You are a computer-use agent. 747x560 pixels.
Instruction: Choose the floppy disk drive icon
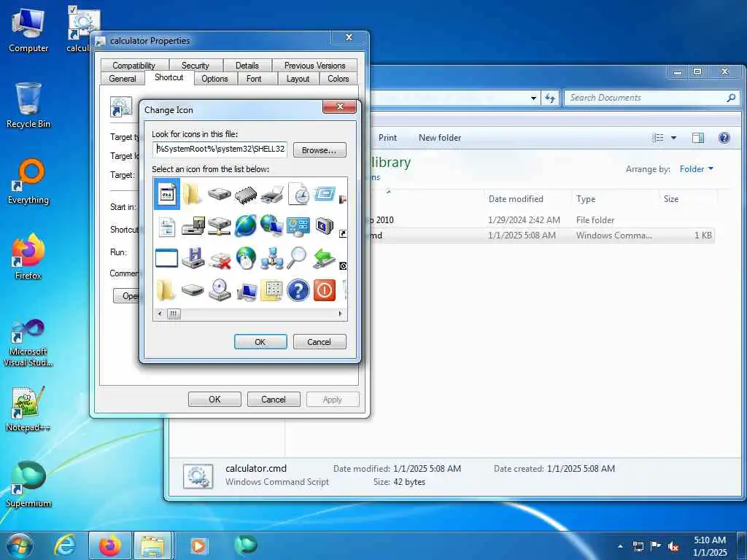pos(193,227)
